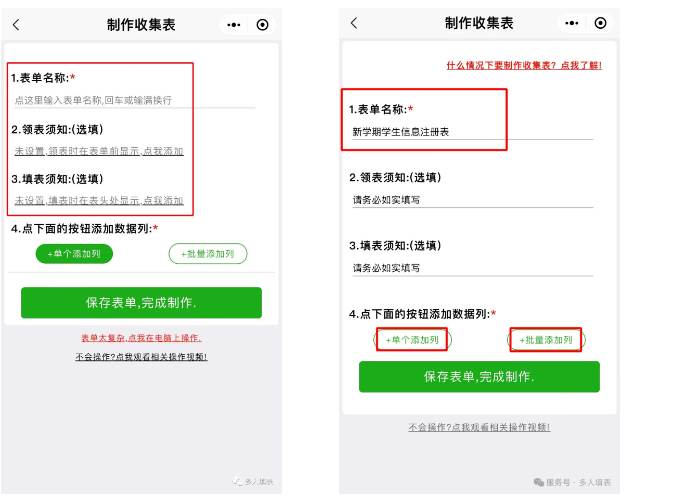Focus the empty 表单名称 input field

click(x=135, y=100)
